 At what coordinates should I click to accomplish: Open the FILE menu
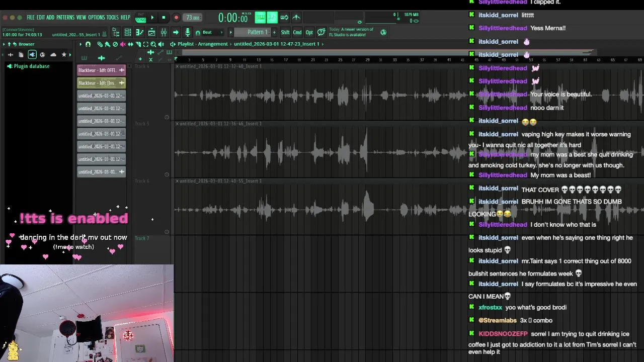tap(31, 17)
